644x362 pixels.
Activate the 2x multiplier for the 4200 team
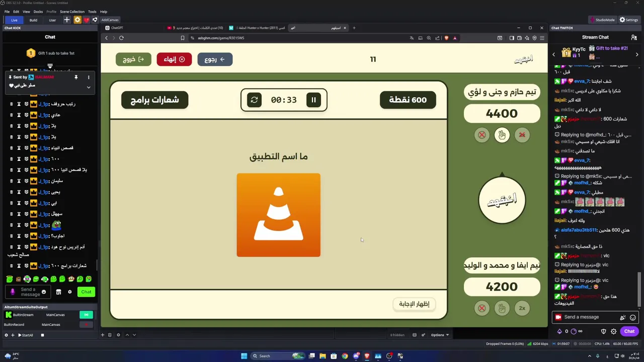522,308
